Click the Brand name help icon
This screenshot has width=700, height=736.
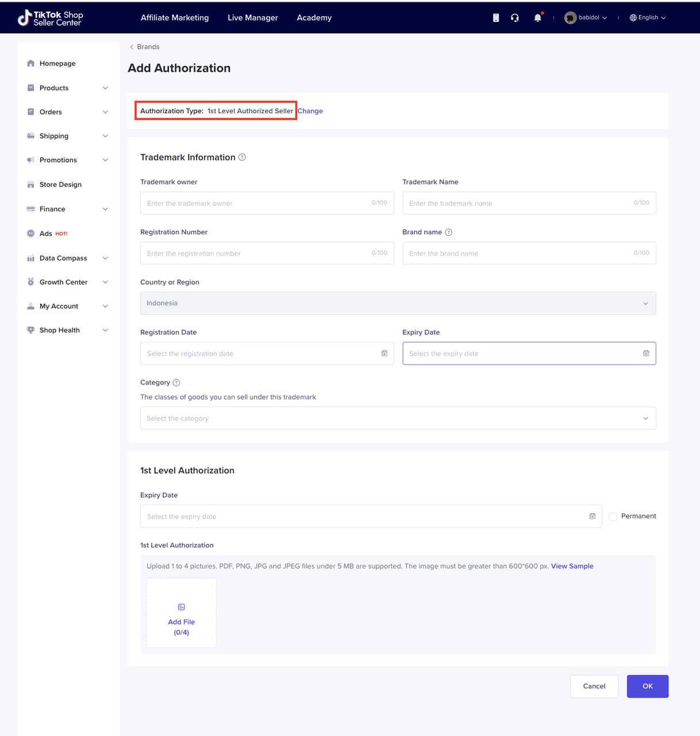[x=449, y=232]
